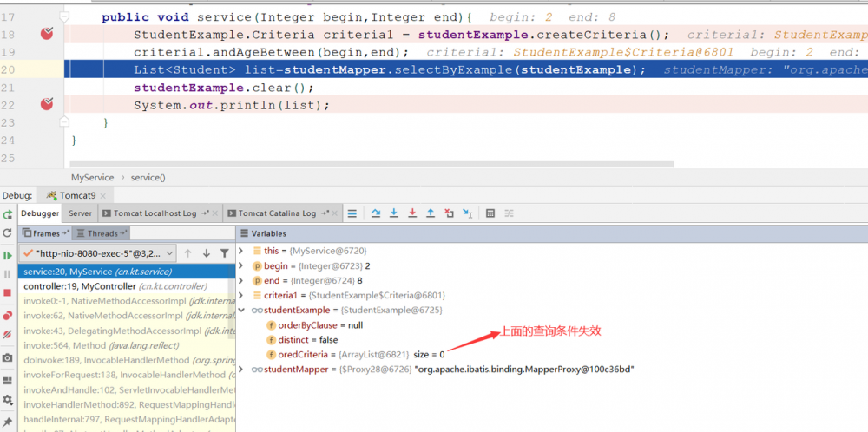This screenshot has width=868, height=432.
Task: Expand the studentMapper variable node
Action: [x=240, y=369]
